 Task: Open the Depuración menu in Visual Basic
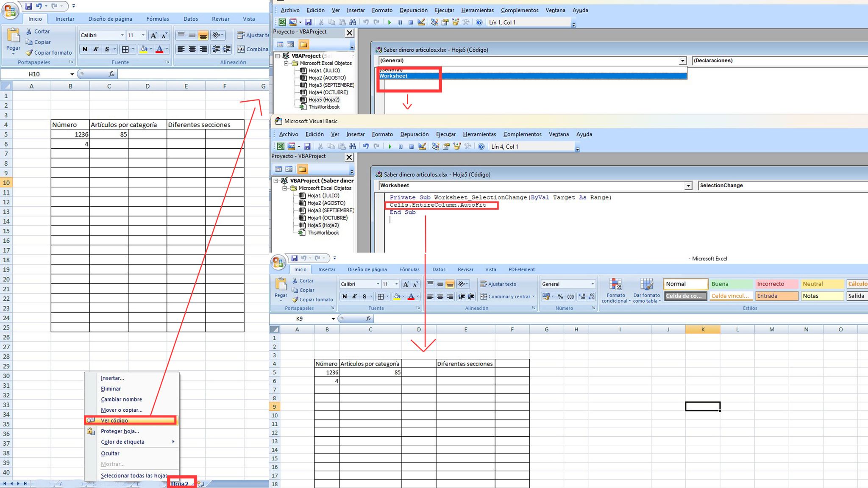(414, 134)
